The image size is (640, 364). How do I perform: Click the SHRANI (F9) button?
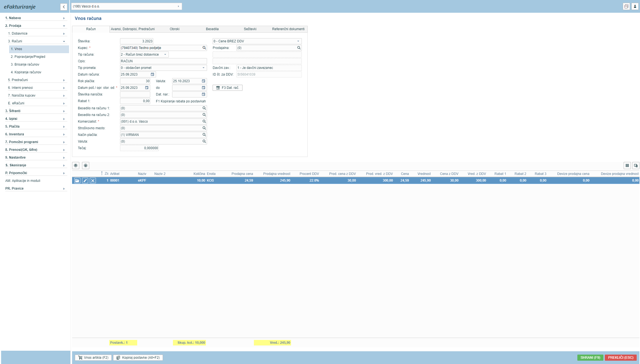[590, 358]
